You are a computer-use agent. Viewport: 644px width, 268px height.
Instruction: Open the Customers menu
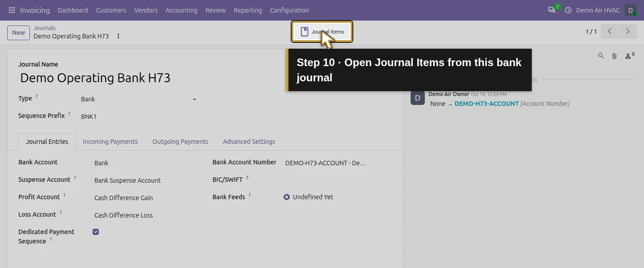111,10
